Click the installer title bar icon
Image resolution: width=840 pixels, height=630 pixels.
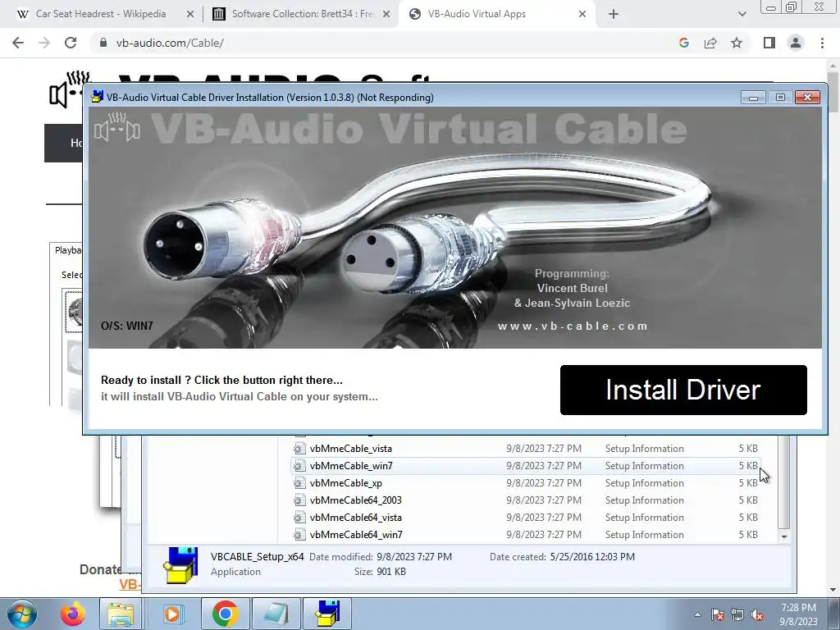click(x=97, y=97)
